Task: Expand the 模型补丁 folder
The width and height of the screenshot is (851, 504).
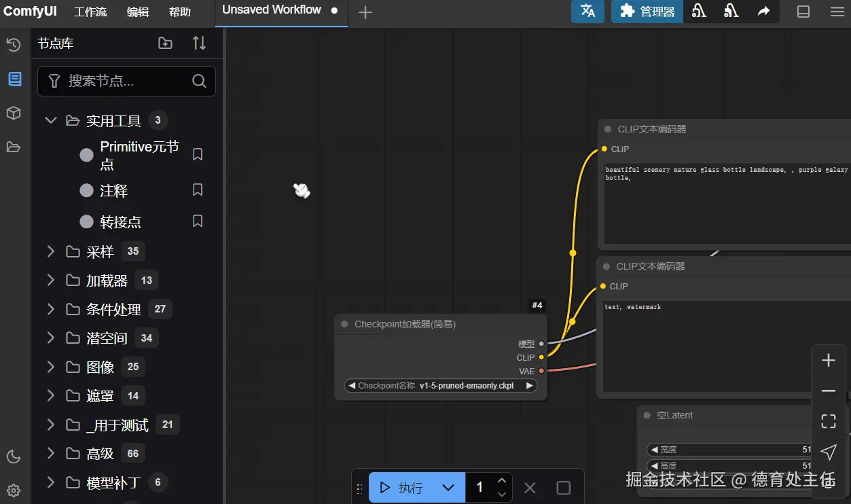Action: [x=50, y=483]
